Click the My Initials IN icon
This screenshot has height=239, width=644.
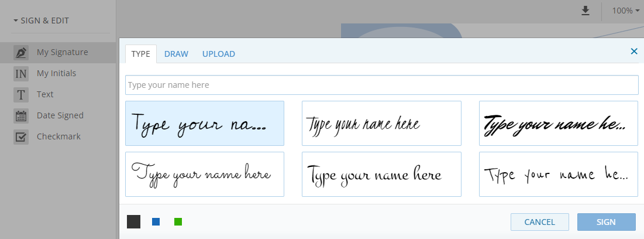point(21,74)
